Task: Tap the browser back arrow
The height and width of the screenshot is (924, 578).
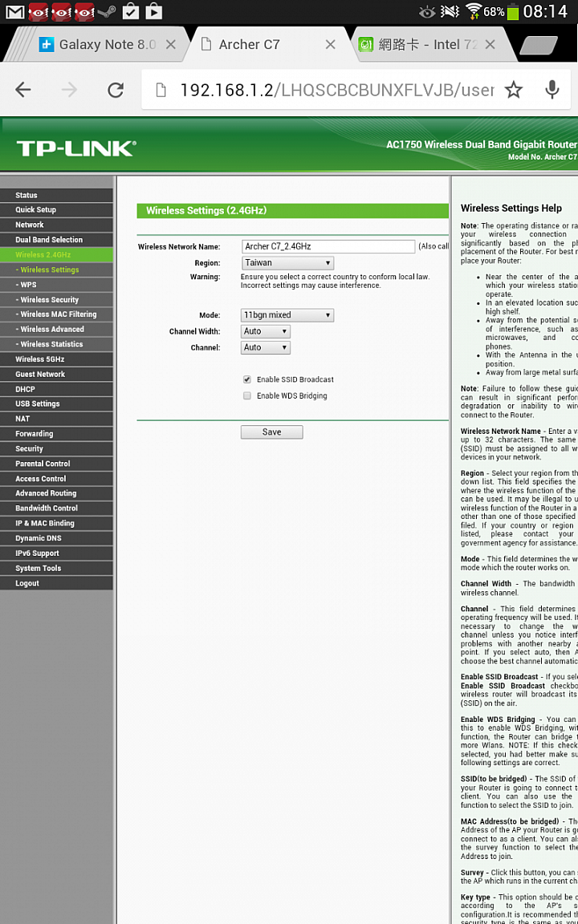Action: coord(23,90)
